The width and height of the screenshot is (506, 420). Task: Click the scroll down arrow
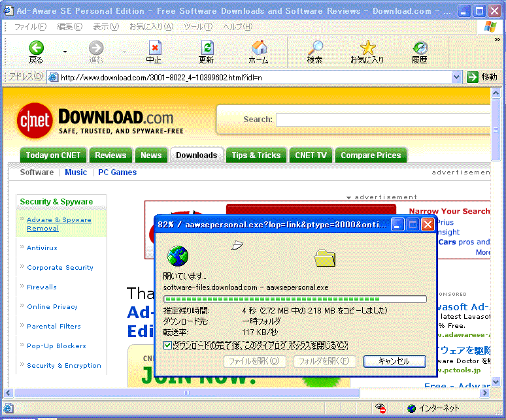point(496,382)
